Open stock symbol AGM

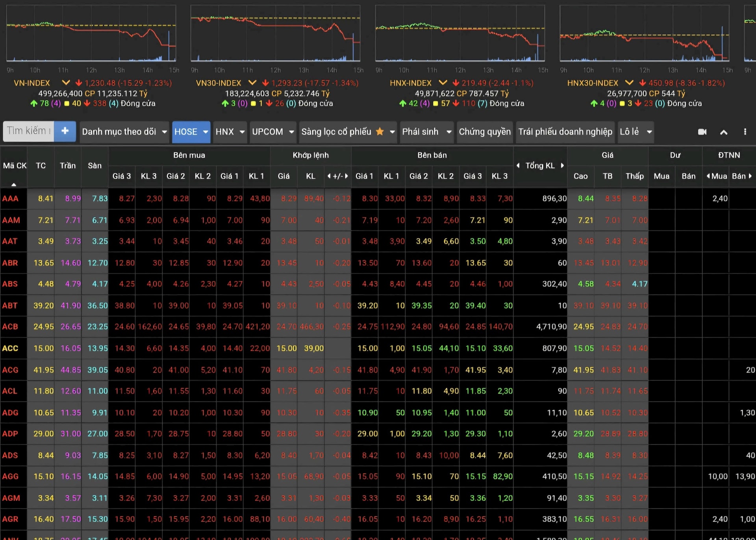[11, 498]
